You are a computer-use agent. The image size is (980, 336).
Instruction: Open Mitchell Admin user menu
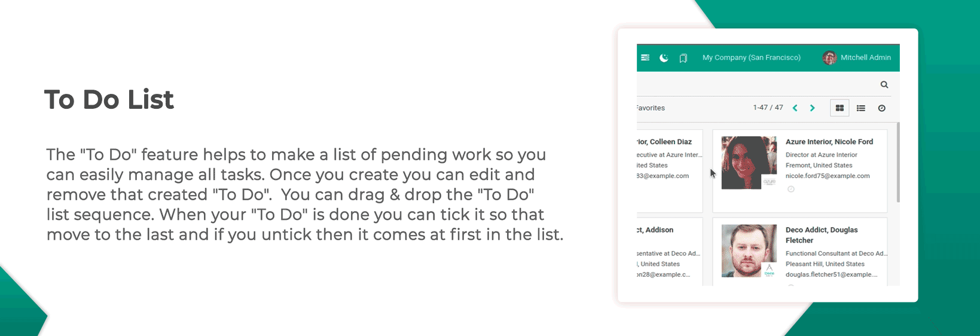coord(857,57)
